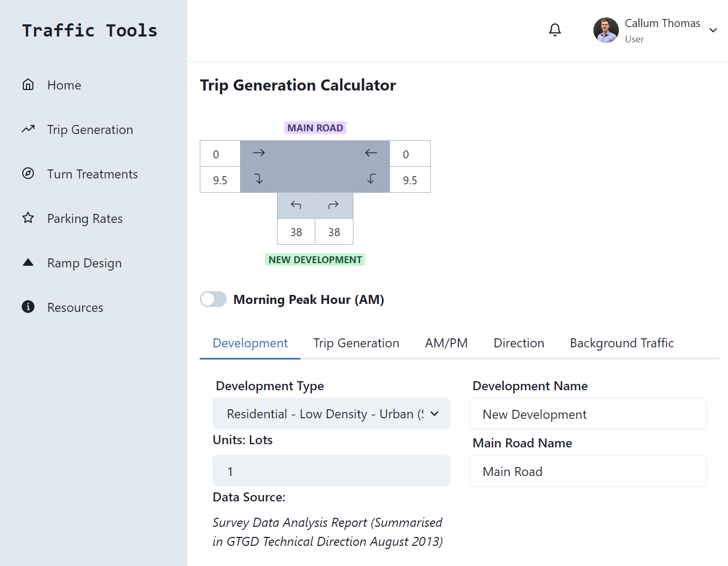
Task: Open Ramp Design sidebar link
Action: (x=84, y=263)
